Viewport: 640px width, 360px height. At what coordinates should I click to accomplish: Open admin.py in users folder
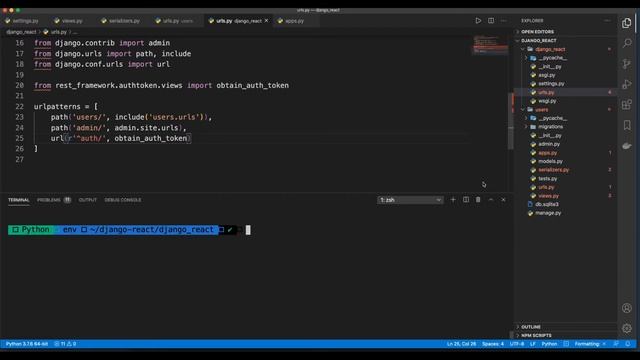coord(549,144)
